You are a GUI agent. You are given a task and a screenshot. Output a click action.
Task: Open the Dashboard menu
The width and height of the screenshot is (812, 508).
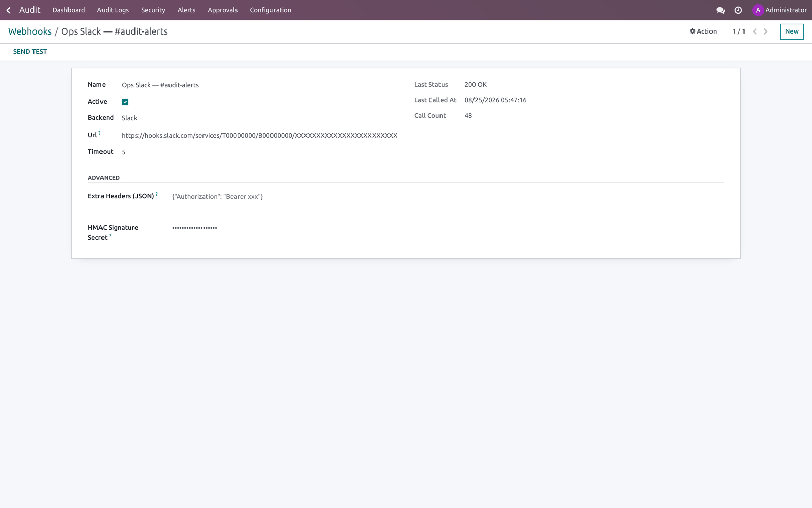point(69,10)
